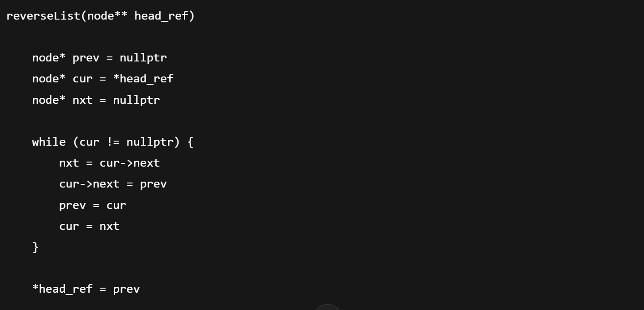Click the head_ref parameter in function signature
The height and width of the screenshot is (310, 644).
click(x=161, y=16)
